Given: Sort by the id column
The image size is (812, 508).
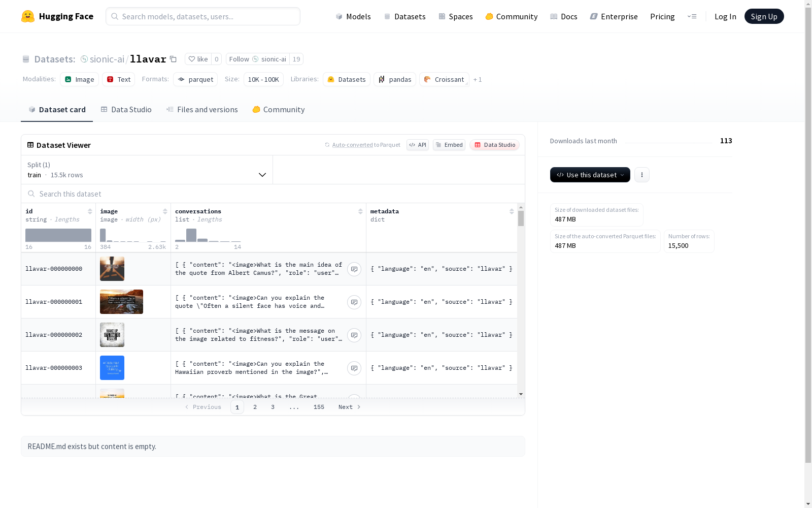Looking at the screenshot, I should [x=90, y=211].
